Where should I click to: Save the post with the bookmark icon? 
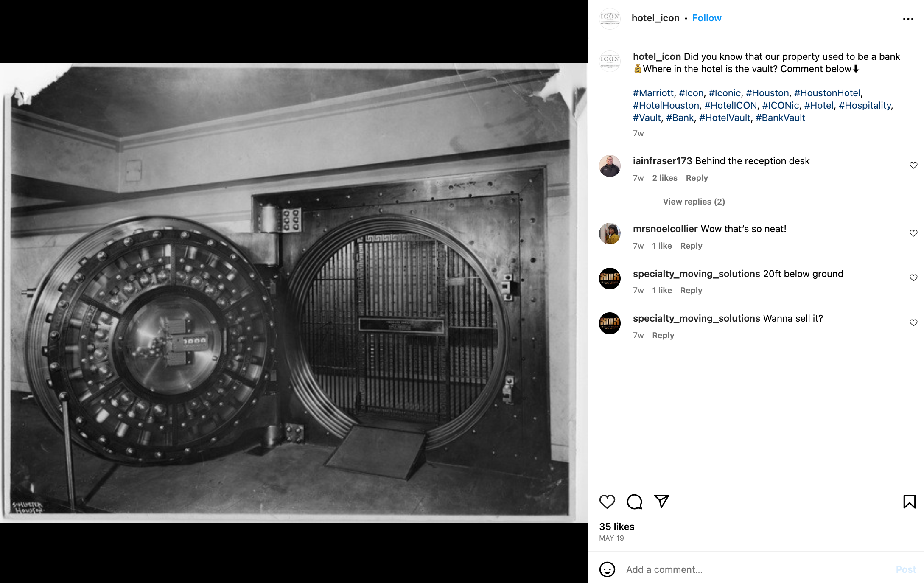coord(909,502)
